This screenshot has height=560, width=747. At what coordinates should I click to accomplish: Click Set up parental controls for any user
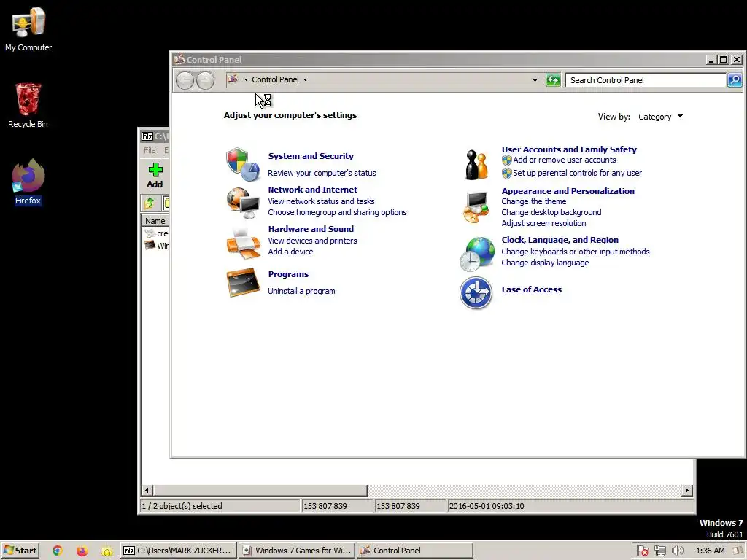(x=577, y=173)
